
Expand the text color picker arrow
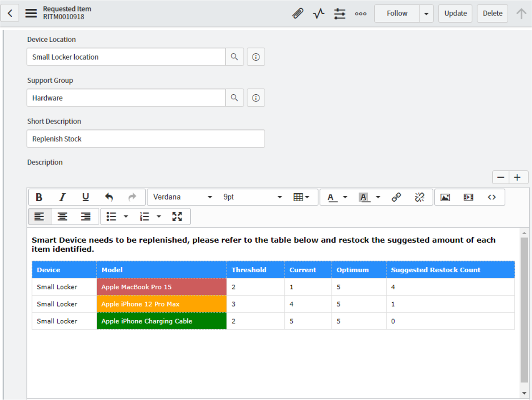pyautogui.click(x=345, y=197)
